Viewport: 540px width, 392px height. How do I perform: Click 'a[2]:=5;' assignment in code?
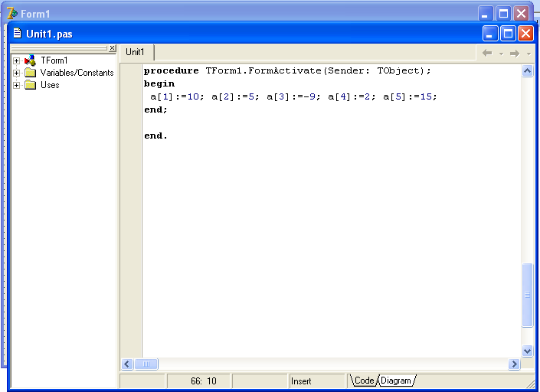235,96
